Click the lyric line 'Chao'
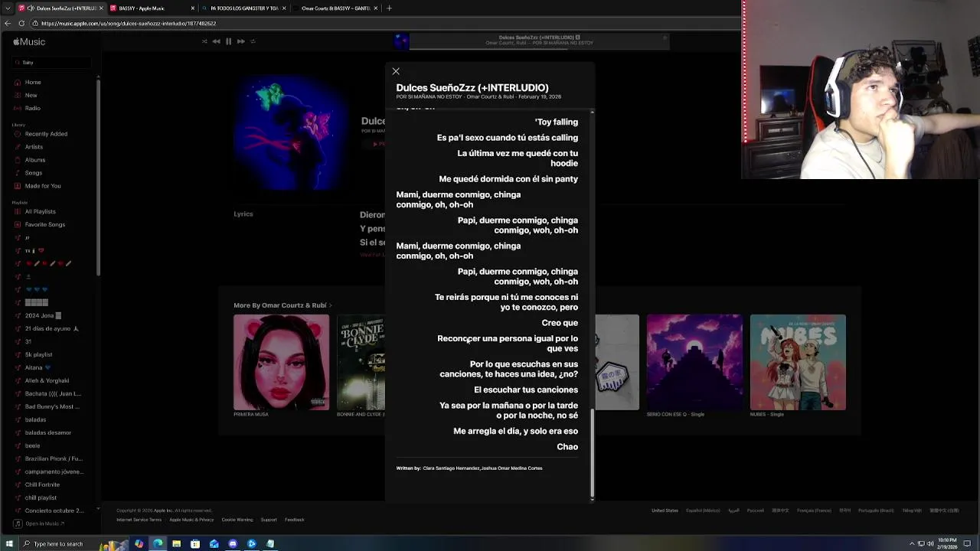Screen dimensions: 980x551 [x=567, y=447]
